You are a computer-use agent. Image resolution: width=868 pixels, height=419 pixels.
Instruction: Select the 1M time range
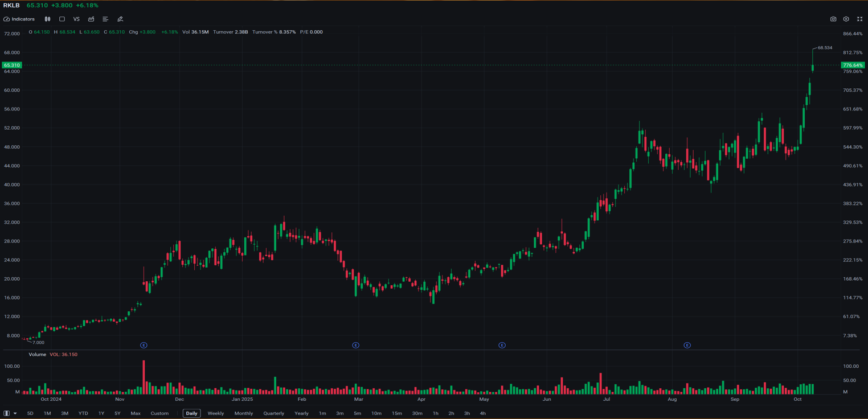click(47, 413)
